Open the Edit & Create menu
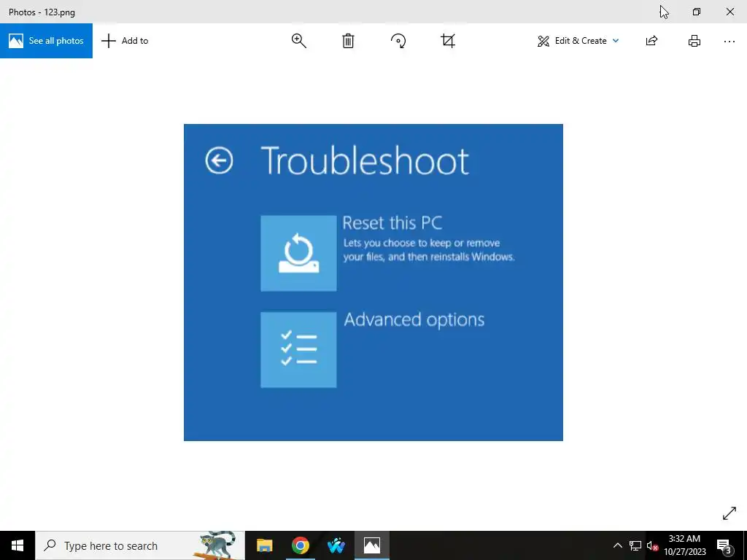The width and height of the screenshot is (747, 560). pyautogui.click(x=578, y=41)
